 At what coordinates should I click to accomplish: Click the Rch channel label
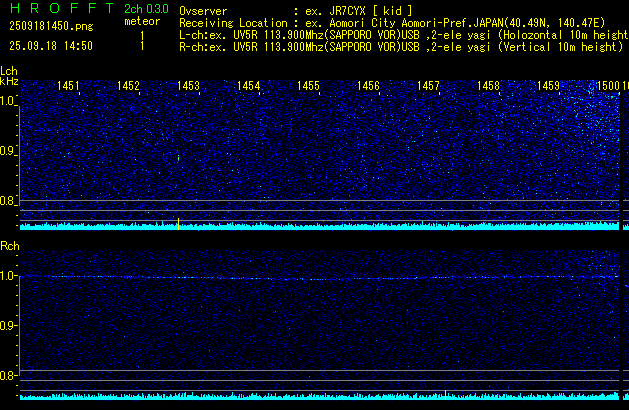(9, 245)
